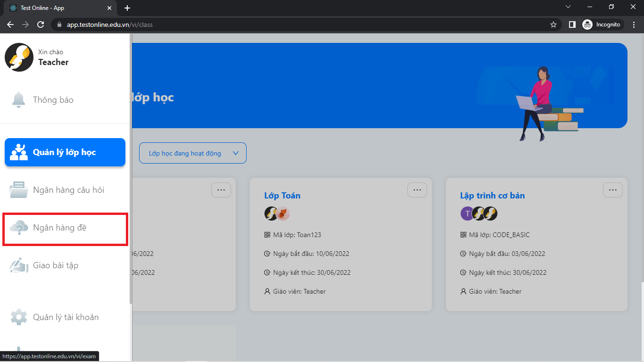Image resolution: width=644 pixels, height=362 pixels.
Task: Open Ngân hàng đề menu item
Action: pos(65,229)
